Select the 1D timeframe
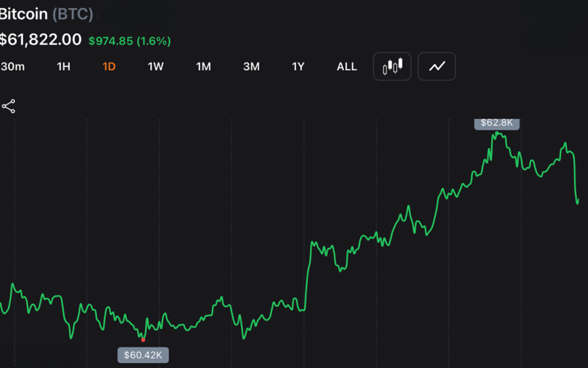Image resolution: width=588 pixels, height=368 pixels. pos(109,66)
